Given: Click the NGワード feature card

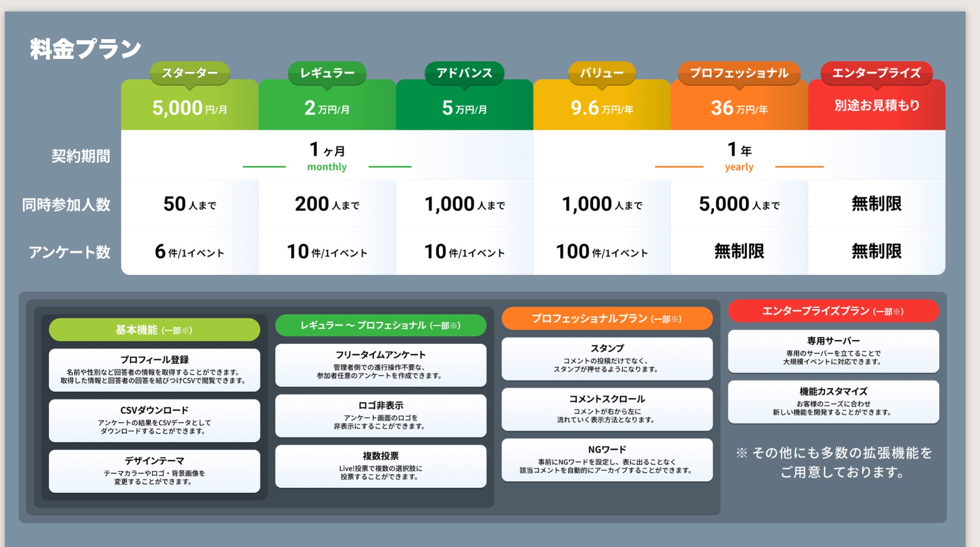Looking at the screenshot, I should pyautogui.click(x=607, y=460).
